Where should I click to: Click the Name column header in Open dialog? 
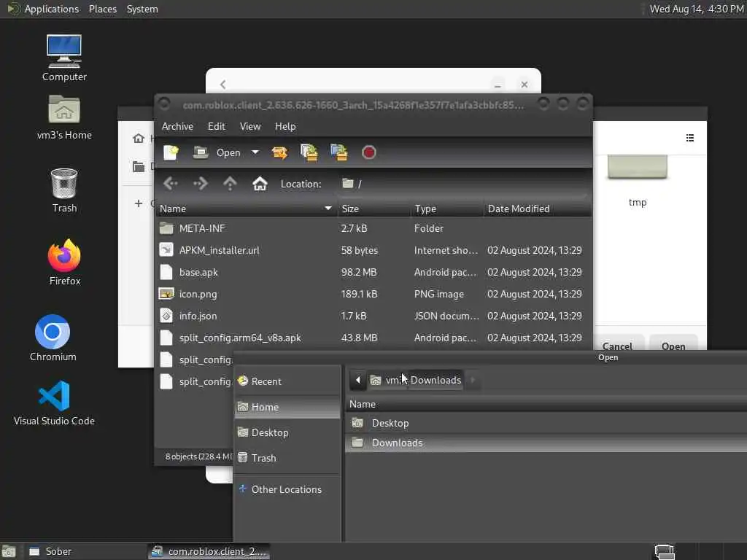[x=546, y=404]
